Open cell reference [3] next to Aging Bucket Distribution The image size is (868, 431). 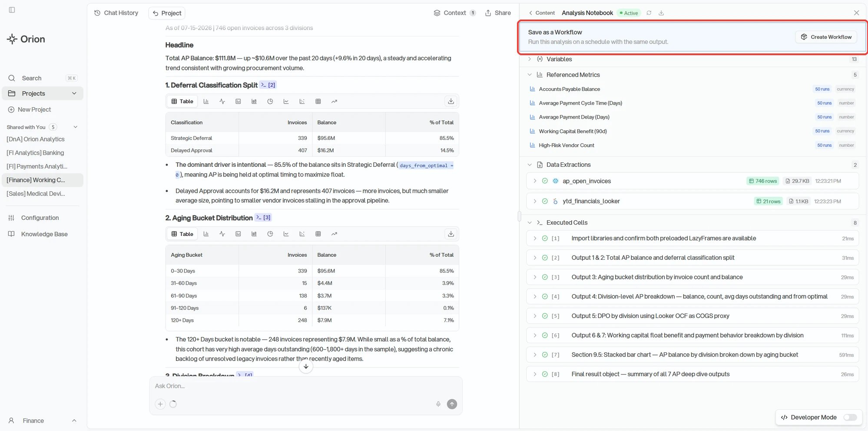[263, 218]
